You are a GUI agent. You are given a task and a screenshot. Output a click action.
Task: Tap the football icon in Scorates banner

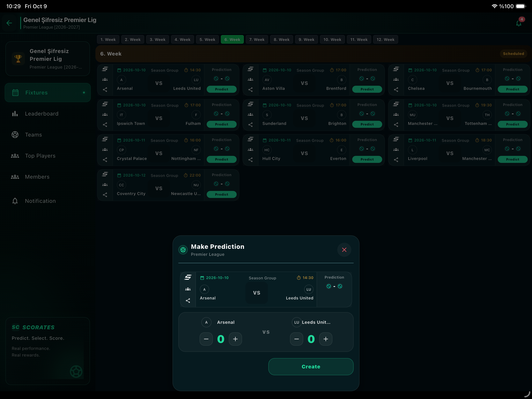coord(76,371)
